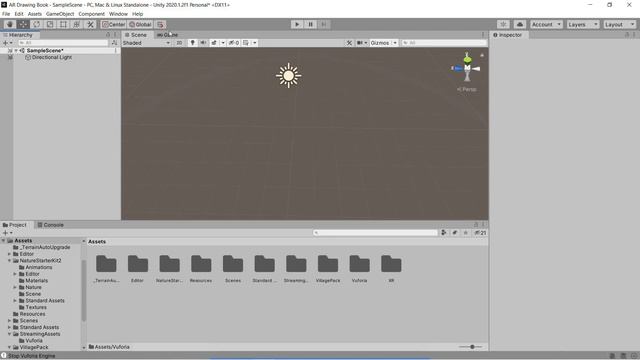The width and height of the screenshot is (640, 360).
Task: Switch to the Scene tab
Action: pos(136,35)
